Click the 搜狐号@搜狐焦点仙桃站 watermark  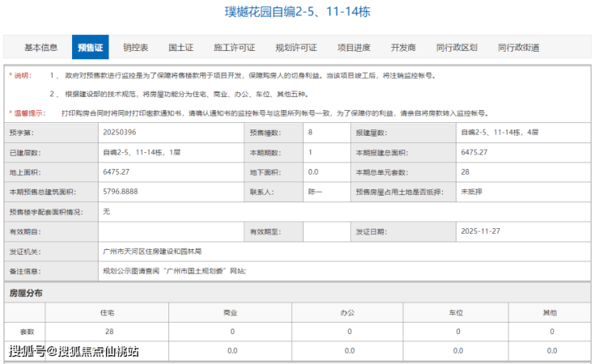pyautogui.click(x=74, y=351)
